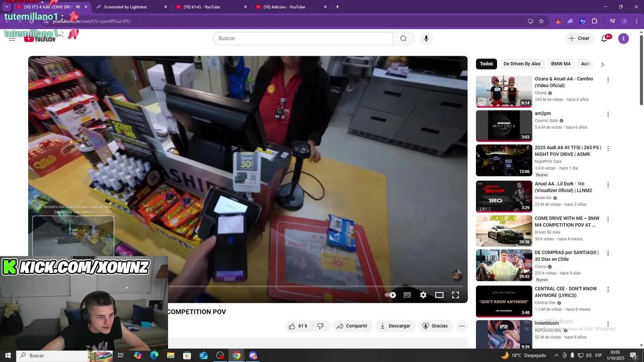Open YouTube notifications bell
Viewport: 644px width, 362px height.
tap(604, 39)
